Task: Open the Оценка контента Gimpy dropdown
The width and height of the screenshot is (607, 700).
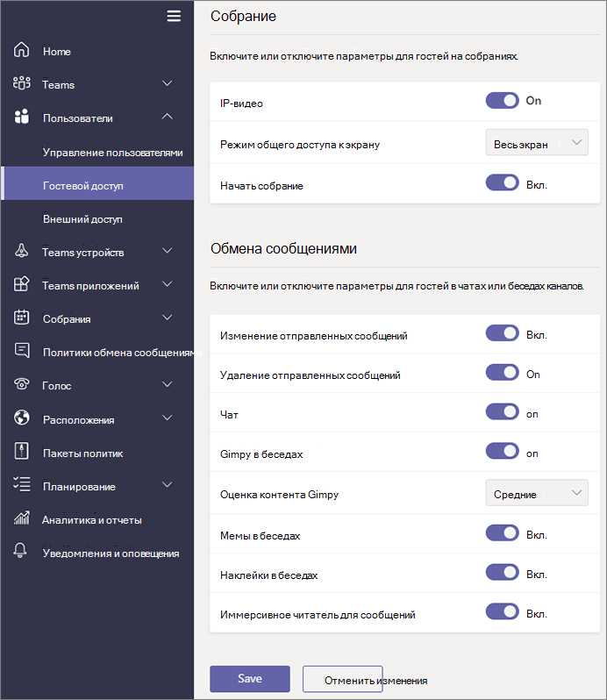Action: click(537, 494)
